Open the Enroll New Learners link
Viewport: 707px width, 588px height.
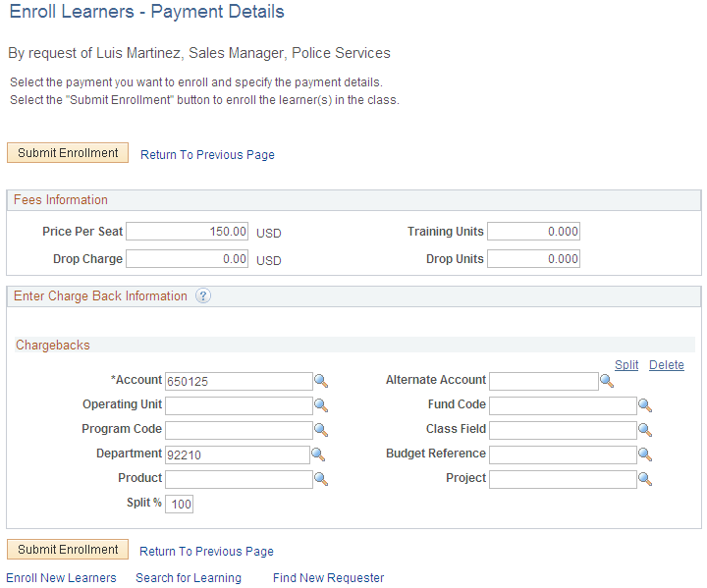pos(61,578)
